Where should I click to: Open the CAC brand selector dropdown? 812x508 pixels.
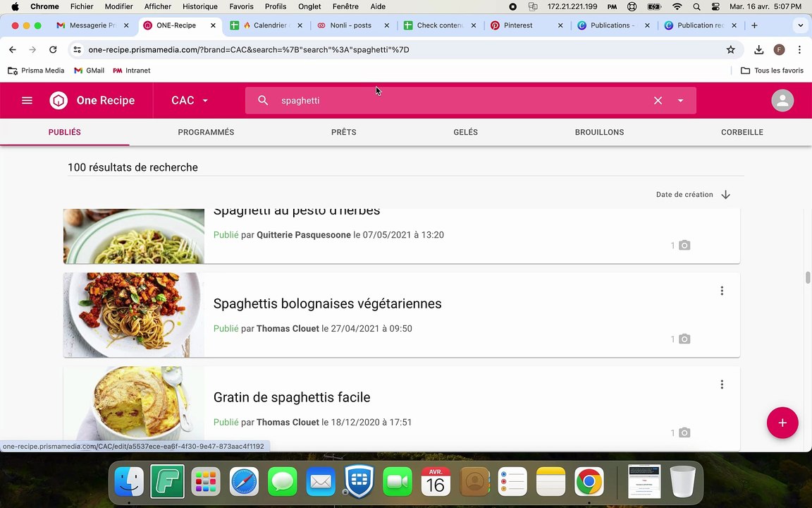(x=190, y=101)
